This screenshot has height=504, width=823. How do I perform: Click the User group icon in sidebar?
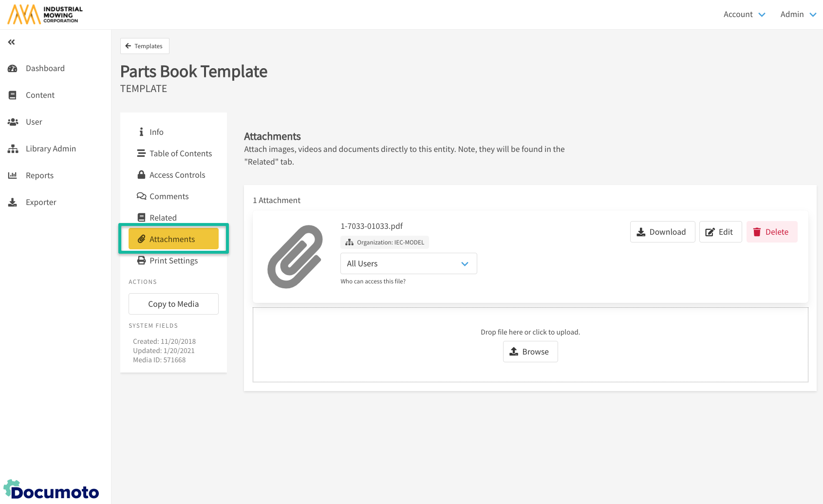tap(13, 122)
